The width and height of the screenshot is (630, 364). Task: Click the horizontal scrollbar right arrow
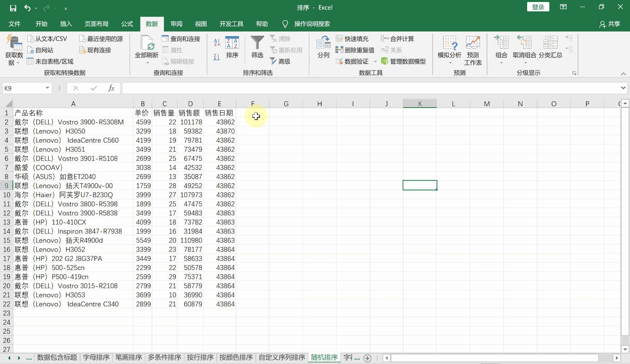pos(617,358)
